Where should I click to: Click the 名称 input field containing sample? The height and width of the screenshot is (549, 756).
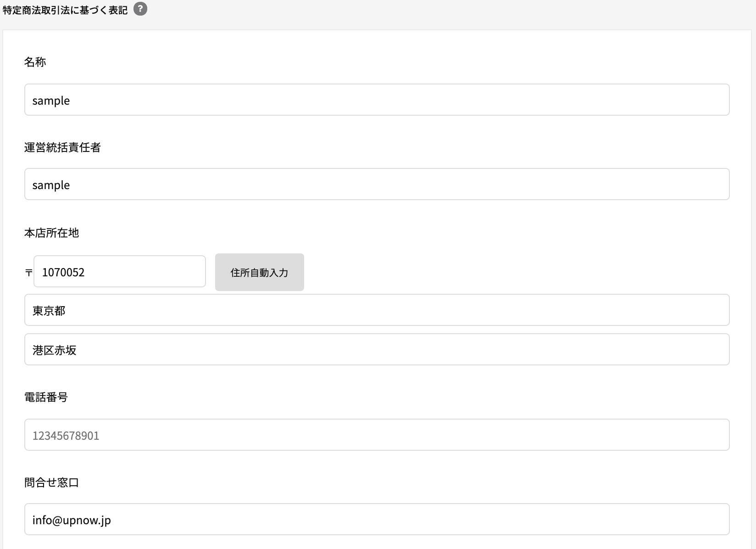tap(377, 100)
